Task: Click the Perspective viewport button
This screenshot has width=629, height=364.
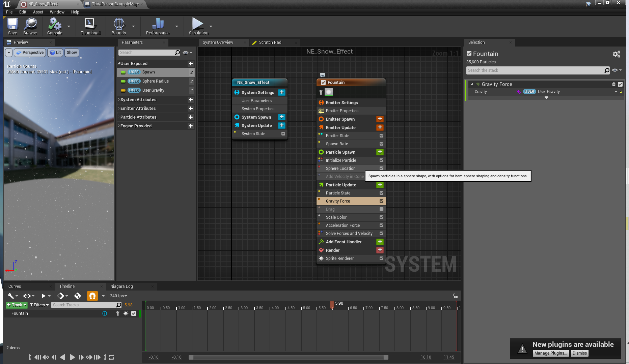Action: click(x=30, y=53)
